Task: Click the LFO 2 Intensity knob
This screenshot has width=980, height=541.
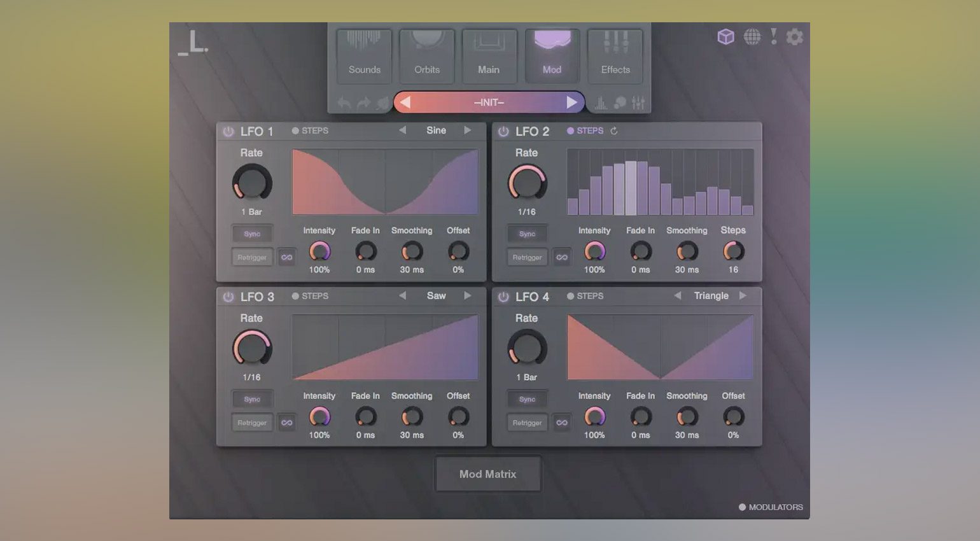Action: 594,251
